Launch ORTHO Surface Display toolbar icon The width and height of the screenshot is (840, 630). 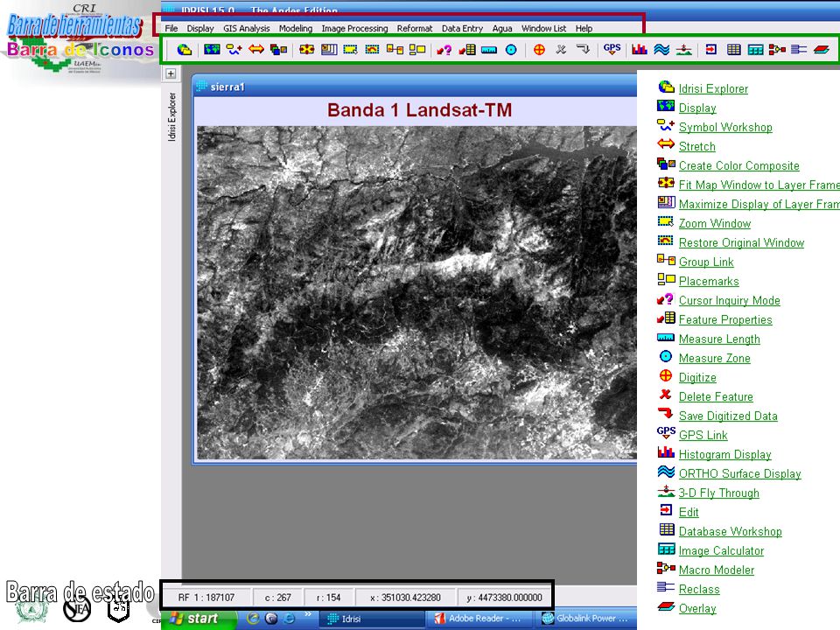pyautogui.click(x=661, y=50)
